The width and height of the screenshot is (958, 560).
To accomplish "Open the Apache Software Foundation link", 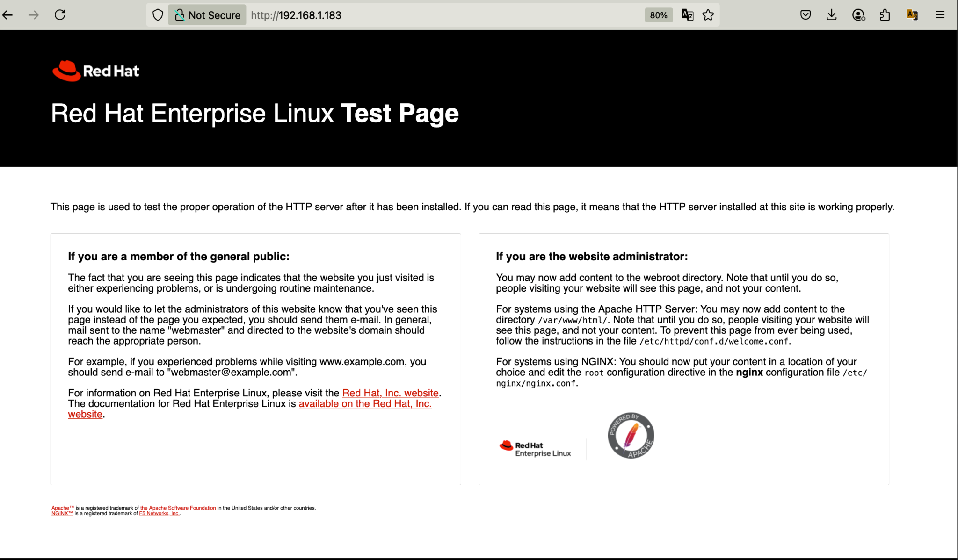I will click(x=179, y=508).
